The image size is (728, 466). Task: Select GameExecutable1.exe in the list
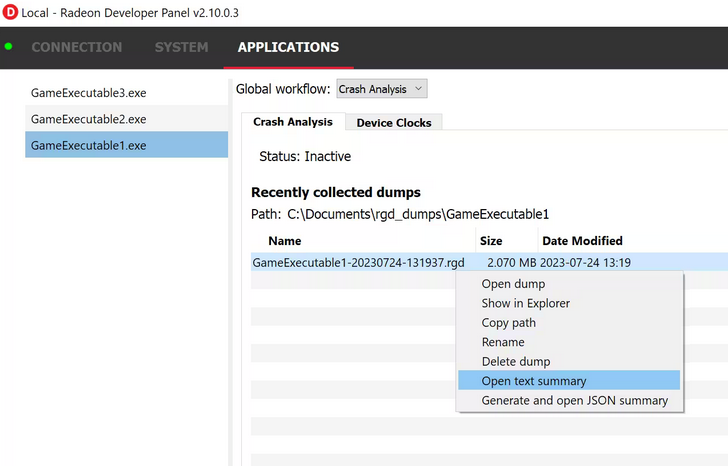tap(89, 145)
